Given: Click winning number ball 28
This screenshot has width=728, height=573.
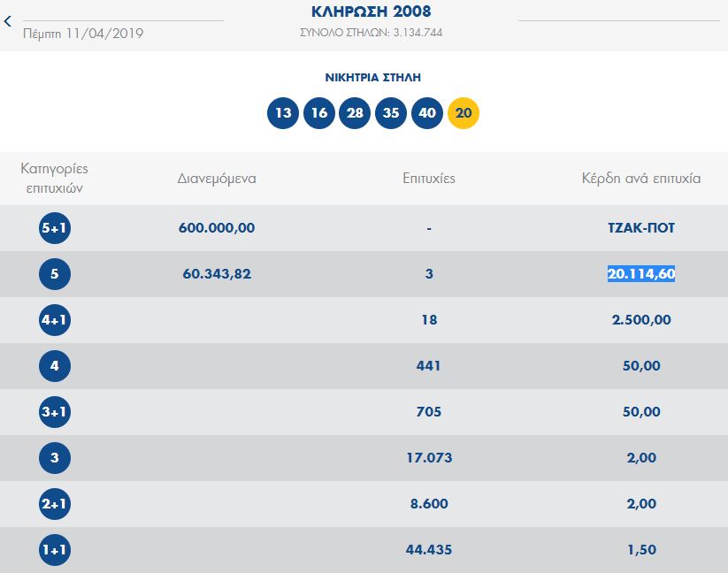Looking at the screenshot, I should click(356, 113).
